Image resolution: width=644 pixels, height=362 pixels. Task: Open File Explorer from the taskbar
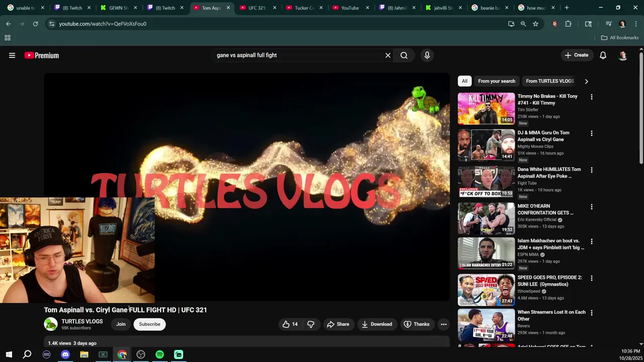pos(84,354)
